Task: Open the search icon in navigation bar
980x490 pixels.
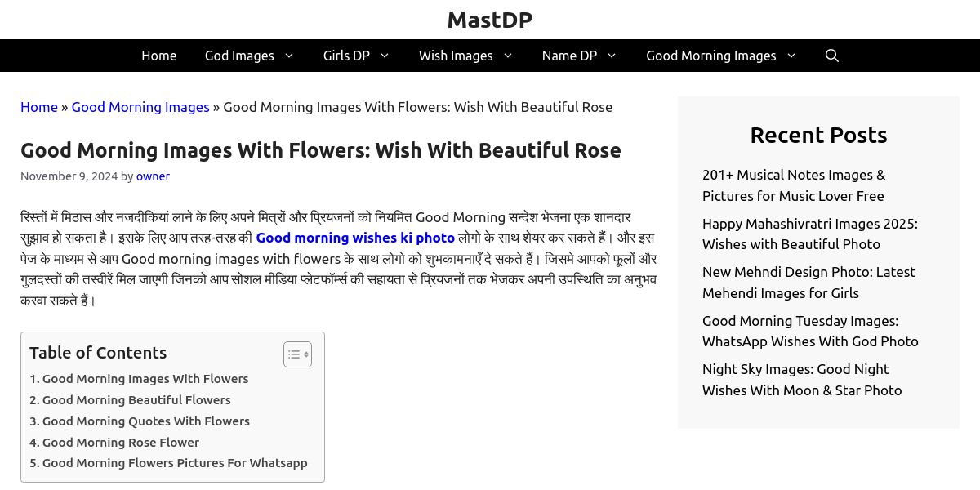Action: pos(831,56)
